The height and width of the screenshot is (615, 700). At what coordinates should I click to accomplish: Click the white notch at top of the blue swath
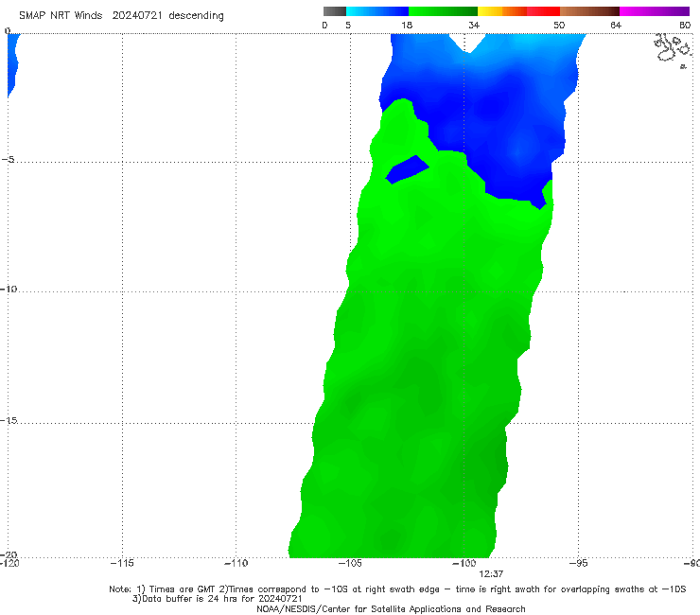469,43
